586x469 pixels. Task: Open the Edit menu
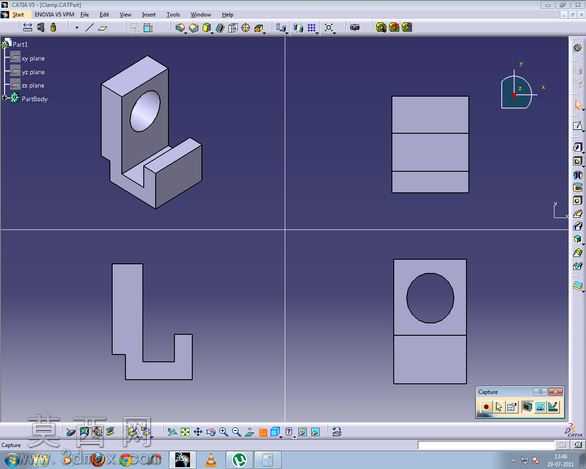104,15
